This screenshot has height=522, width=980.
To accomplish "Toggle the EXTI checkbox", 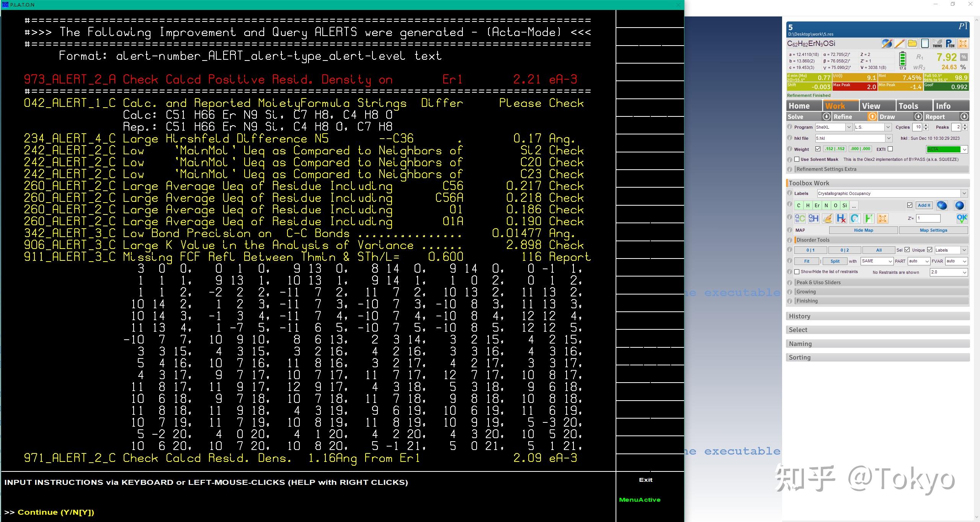I will [x=890, y=149].
